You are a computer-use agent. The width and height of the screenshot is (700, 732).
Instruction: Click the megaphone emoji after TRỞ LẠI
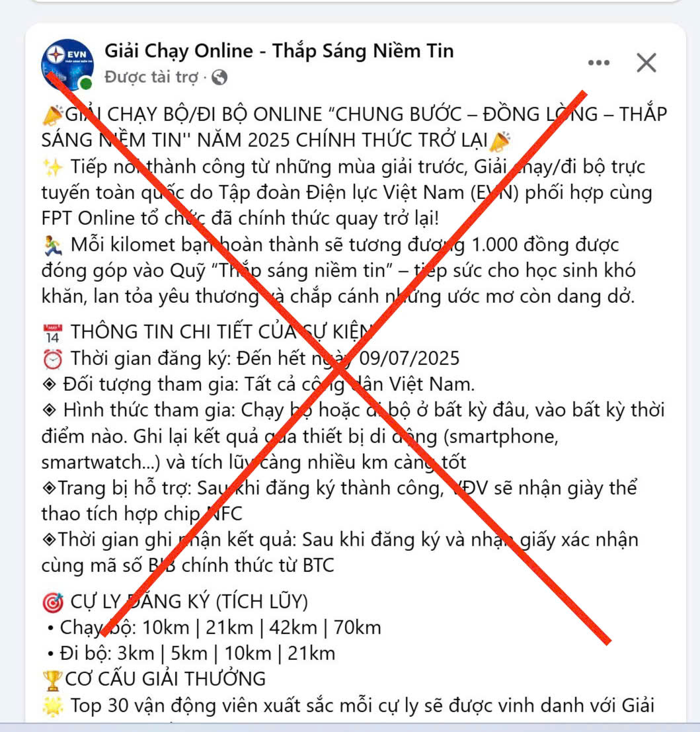[x=500, y=141]
